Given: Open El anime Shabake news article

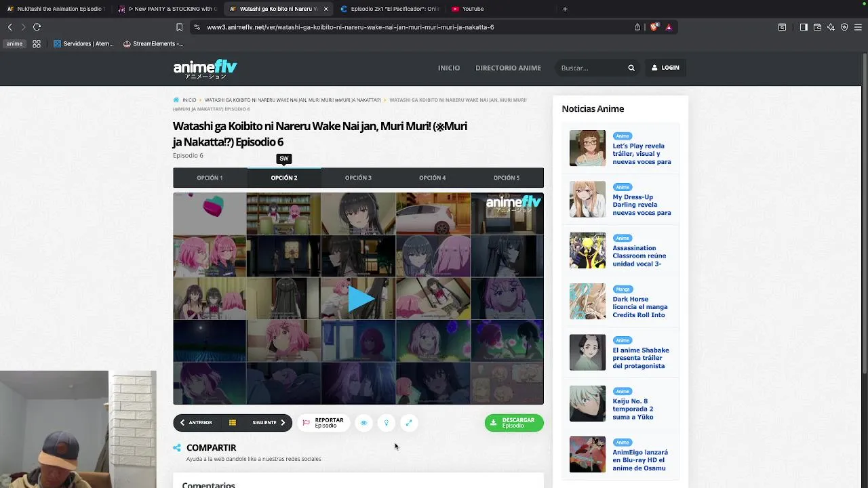Looking at the screenshot, I should pyautogui.click(x=641, y=358).
